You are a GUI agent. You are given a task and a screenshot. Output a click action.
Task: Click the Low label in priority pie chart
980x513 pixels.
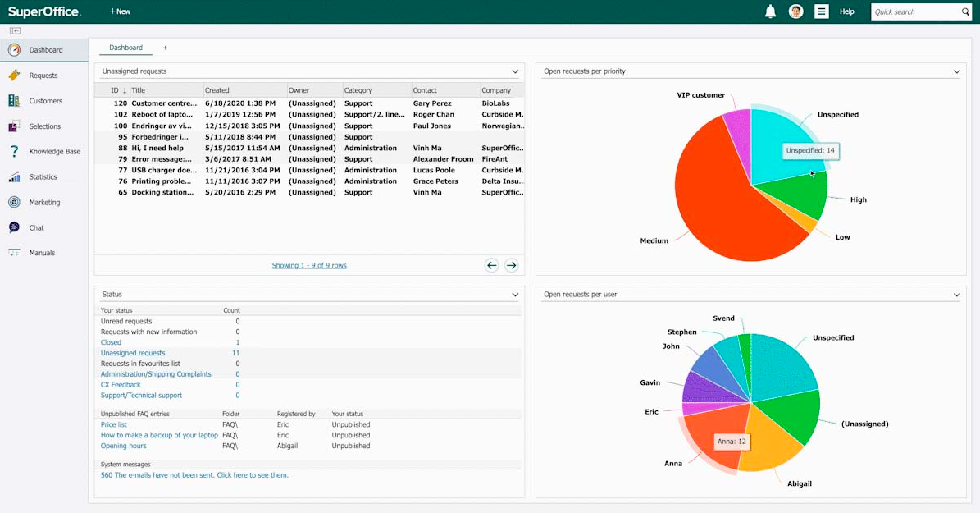pos(842,237)
